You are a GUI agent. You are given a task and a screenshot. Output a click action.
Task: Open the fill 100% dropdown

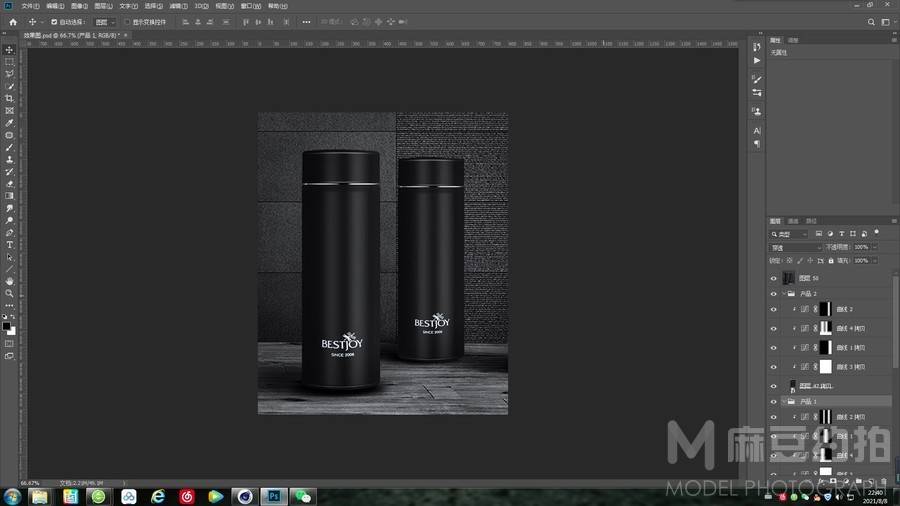point(875,260)
